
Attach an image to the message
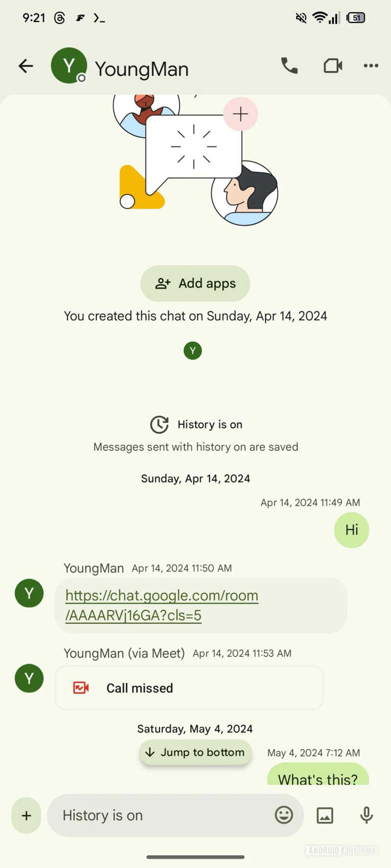click(325, 815)
